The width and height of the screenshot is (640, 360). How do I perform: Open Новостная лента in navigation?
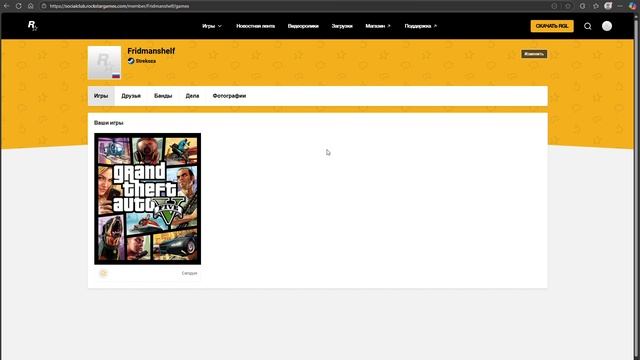256,26
